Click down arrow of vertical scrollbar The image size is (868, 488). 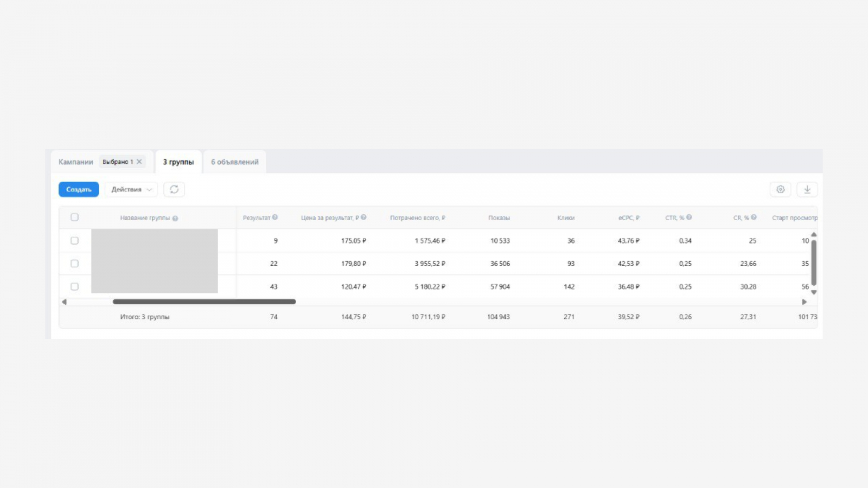(814, 292)
